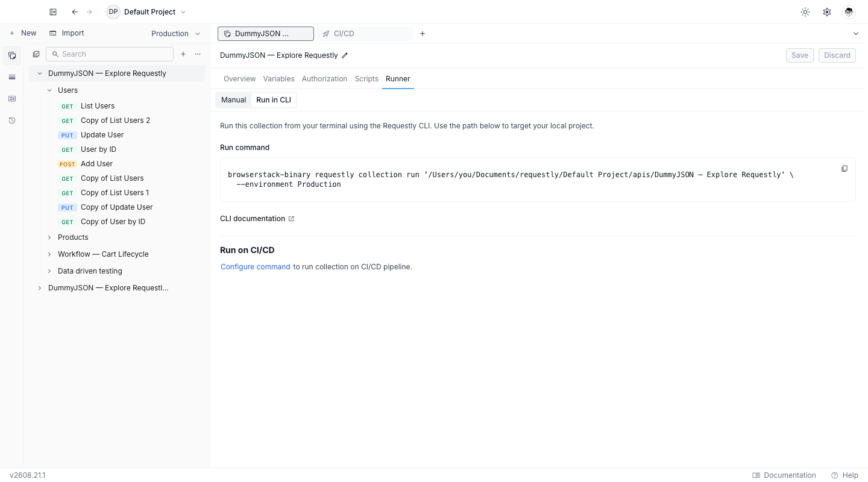Open Documentation in the footer

pyautogui.click(x=784, y=475)
